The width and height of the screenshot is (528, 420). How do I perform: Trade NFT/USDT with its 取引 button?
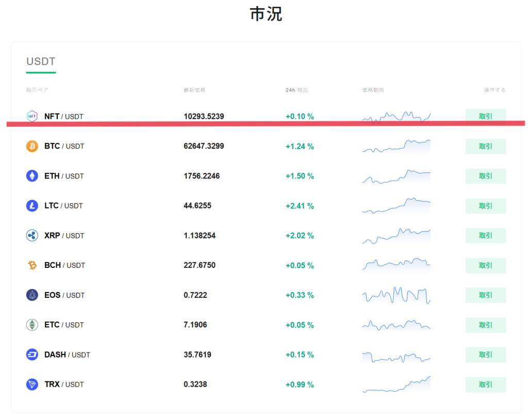486,116
